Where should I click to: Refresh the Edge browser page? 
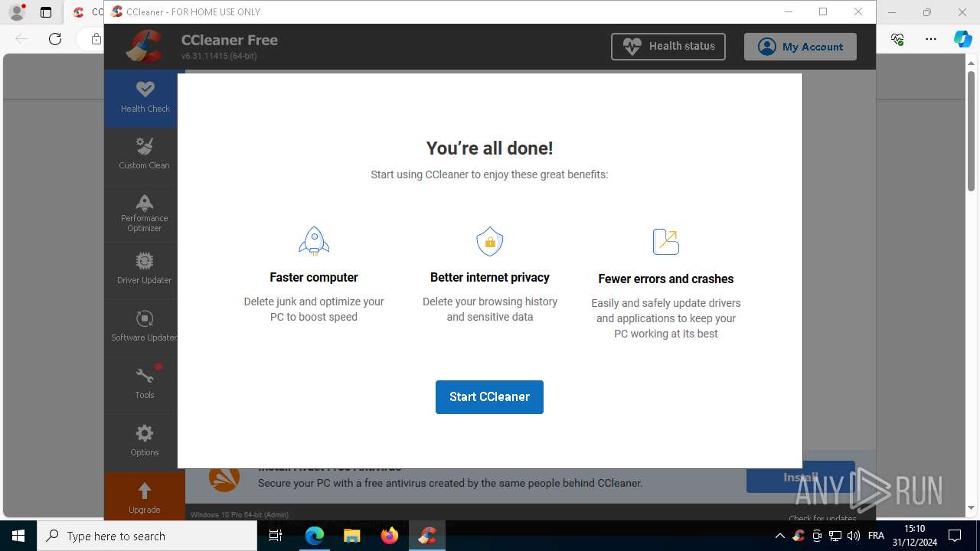[55, 39]
